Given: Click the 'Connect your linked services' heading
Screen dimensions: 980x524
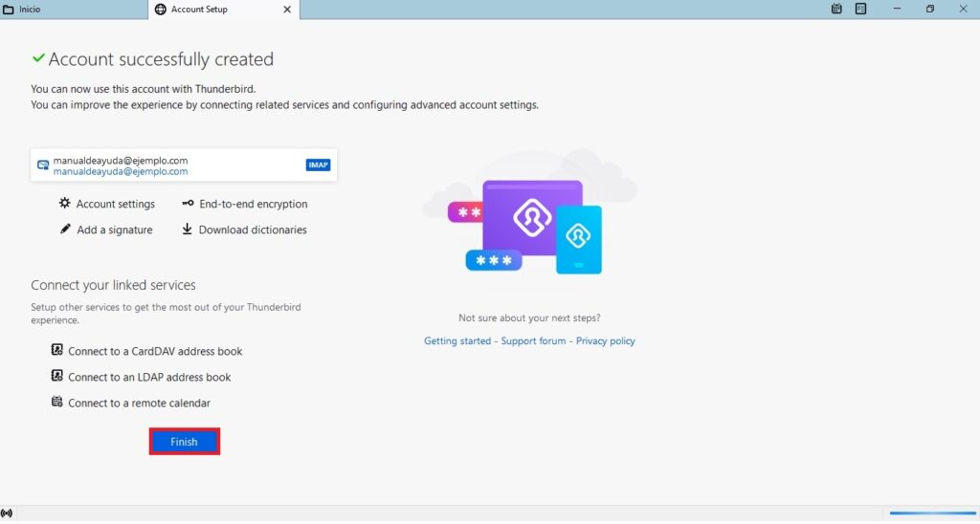Looking at the screenshot, I should pyautogui.click(x=113, y=285).
